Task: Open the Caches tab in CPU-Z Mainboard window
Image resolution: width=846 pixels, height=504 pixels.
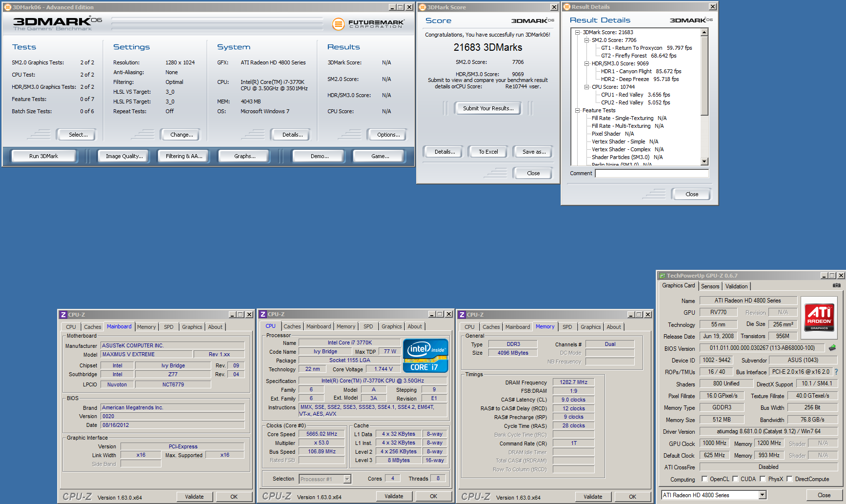Action: tap(93, 327)
